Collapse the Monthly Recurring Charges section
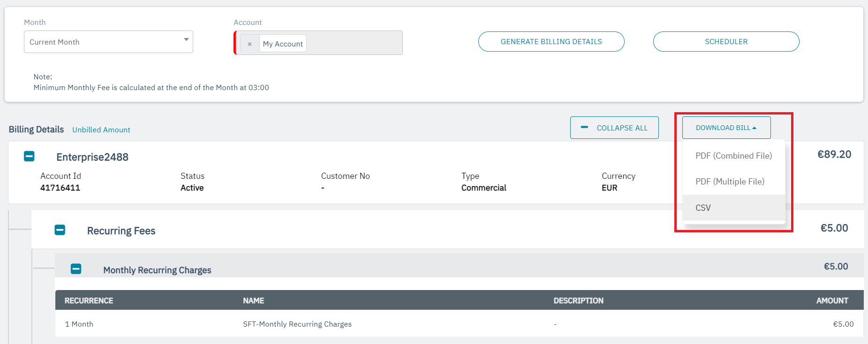Screen dimensions: 868x344 (x=76, y=269)
